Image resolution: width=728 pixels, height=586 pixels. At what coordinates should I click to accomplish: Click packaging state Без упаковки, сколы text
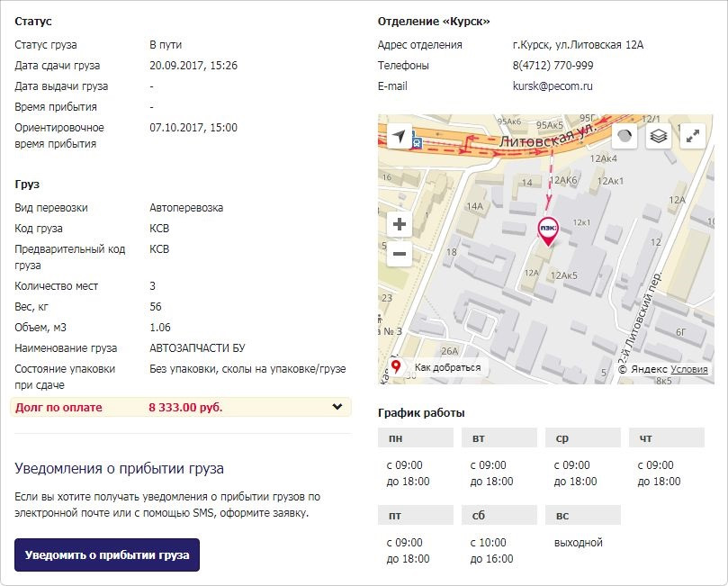[x=247, y=369]
